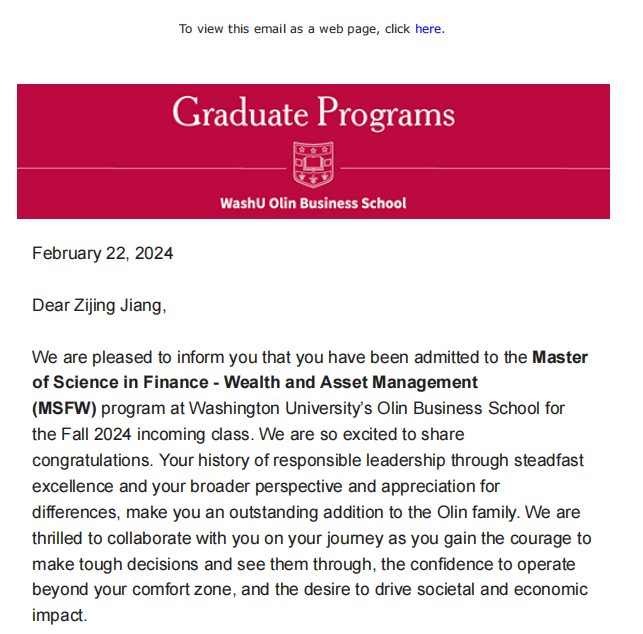Click the date February 22, 2024
Screen dimensions: 643x634
click(x=103, y=253)
